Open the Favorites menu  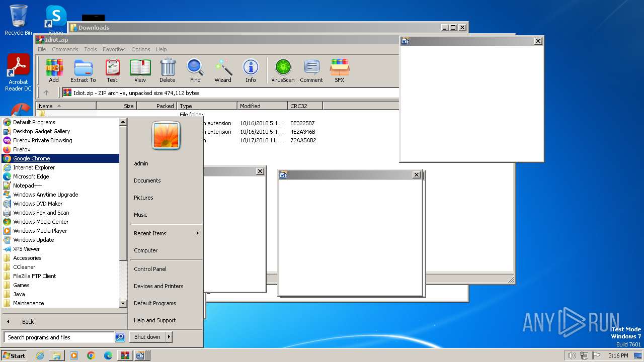pos(114,49)
